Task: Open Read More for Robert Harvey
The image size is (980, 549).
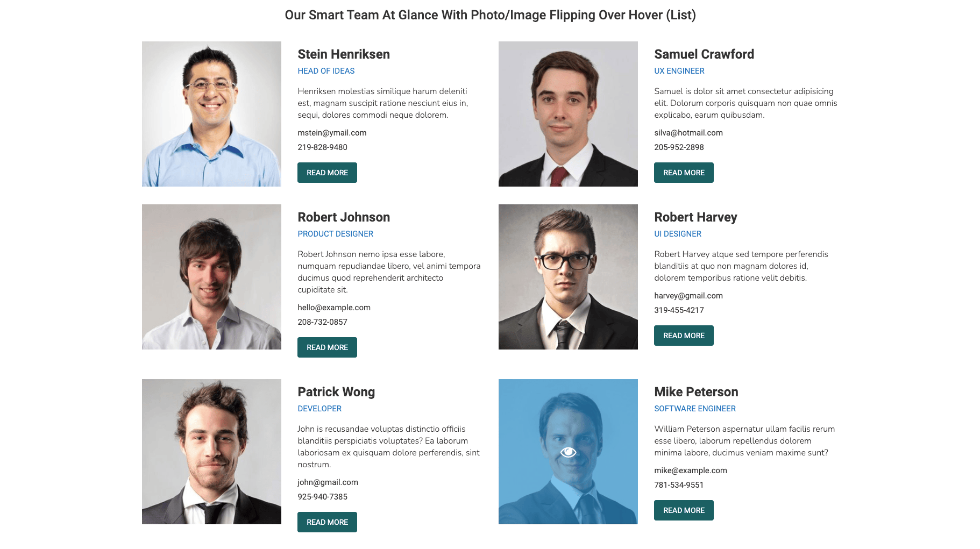Action: click(684, 336)
